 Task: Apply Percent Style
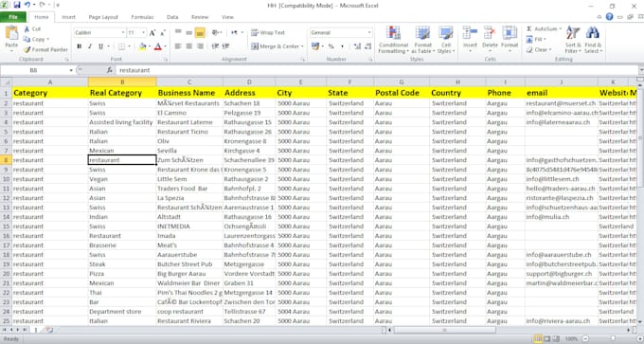[x=331, y=46]
